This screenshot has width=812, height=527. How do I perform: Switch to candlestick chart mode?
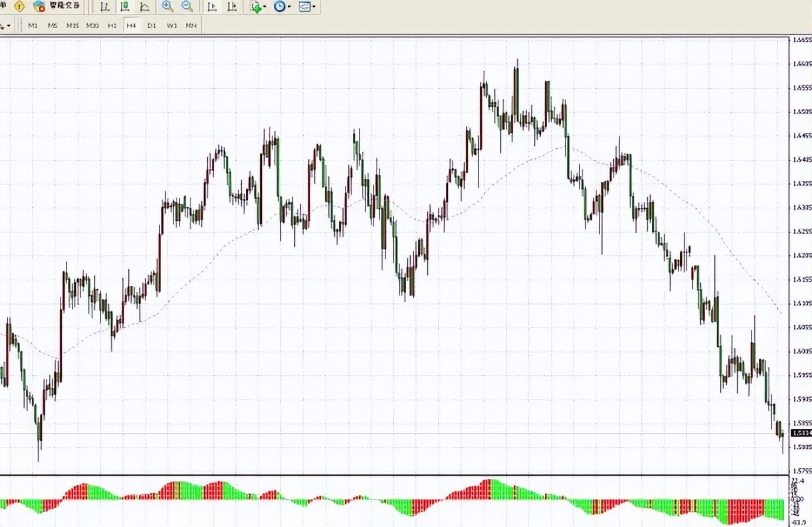(x=125, y=7)
